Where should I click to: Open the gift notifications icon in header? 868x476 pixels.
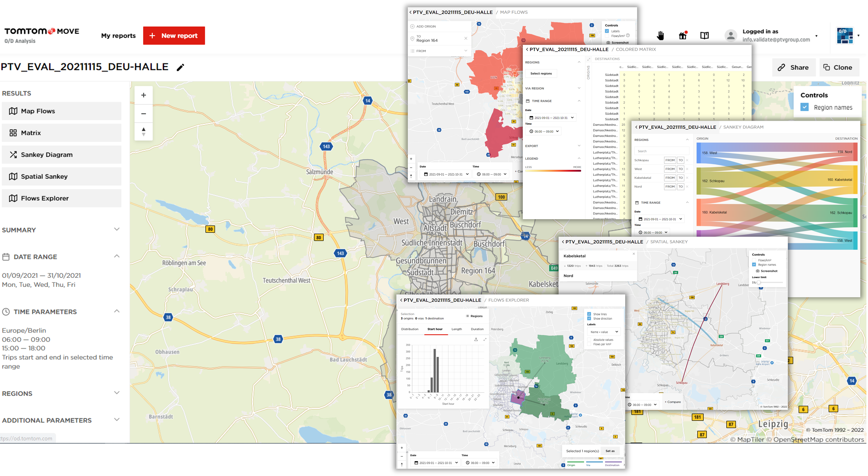tap(683, 35)
